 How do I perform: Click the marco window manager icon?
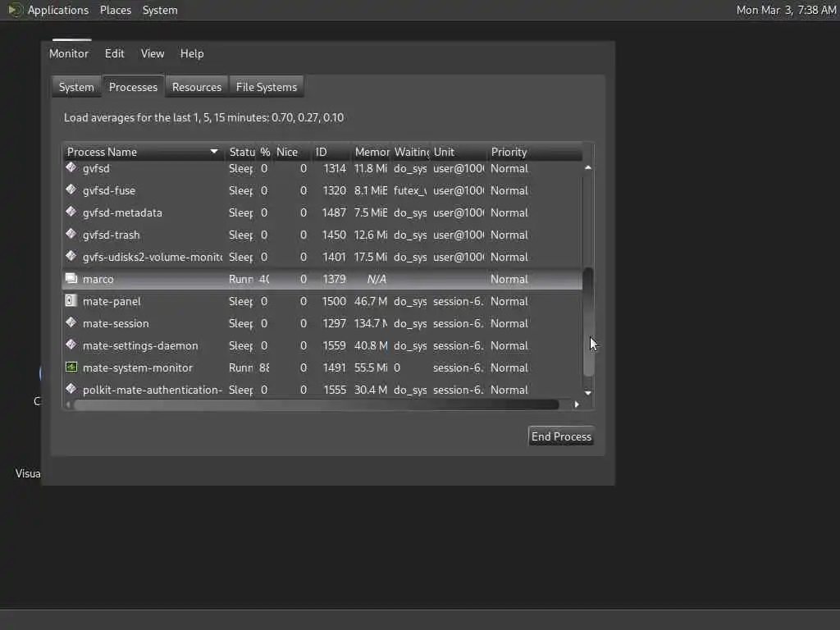click(x=71, y=278)
